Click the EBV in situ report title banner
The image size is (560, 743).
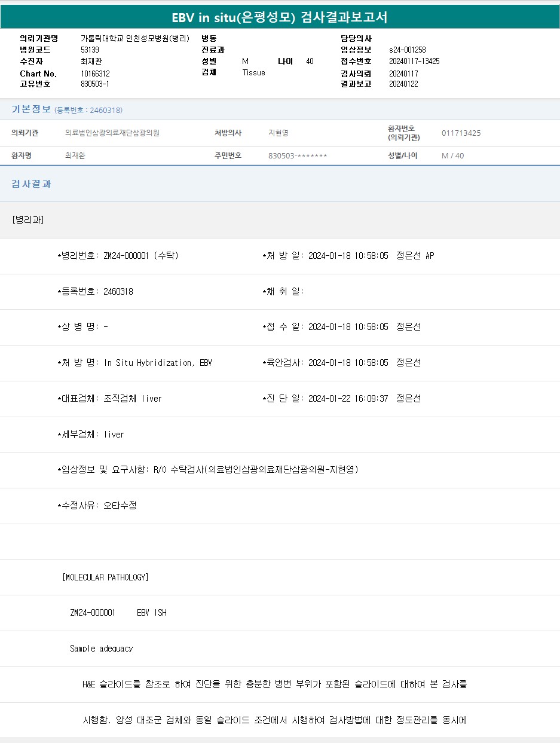pos(280,17)
